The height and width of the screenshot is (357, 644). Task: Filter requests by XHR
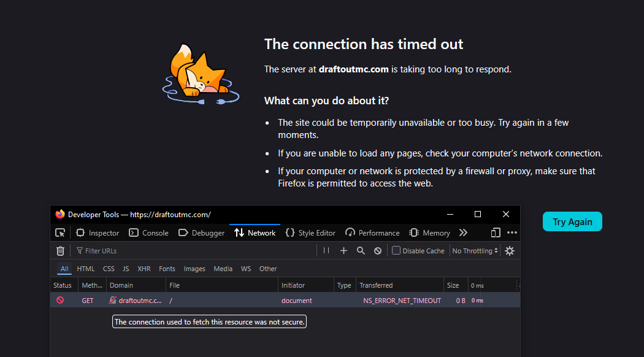(x=144, y=269)
